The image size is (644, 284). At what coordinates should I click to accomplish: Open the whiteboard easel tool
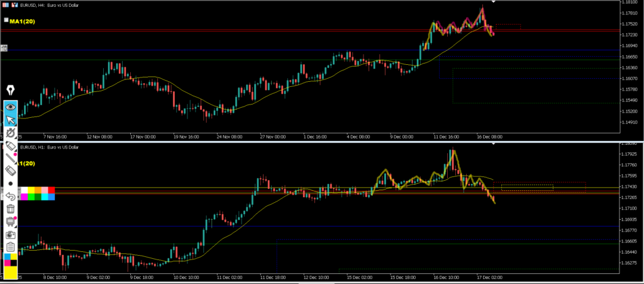[x=10, y=222]
